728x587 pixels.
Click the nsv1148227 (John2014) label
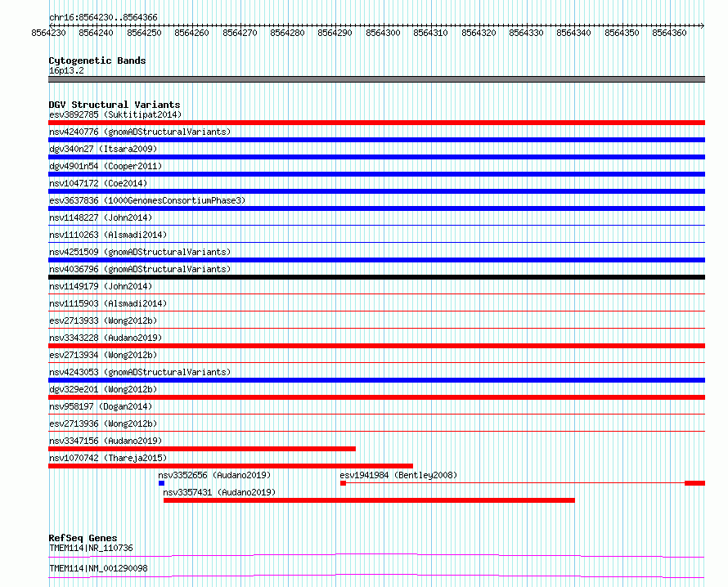pos(101,217)
